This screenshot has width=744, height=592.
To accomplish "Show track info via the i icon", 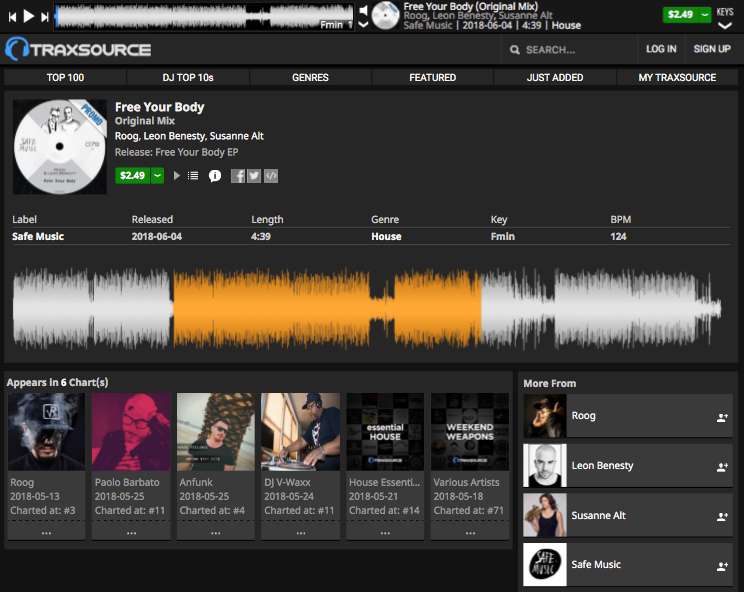I will pyautogui.click(x=215, y=176).
